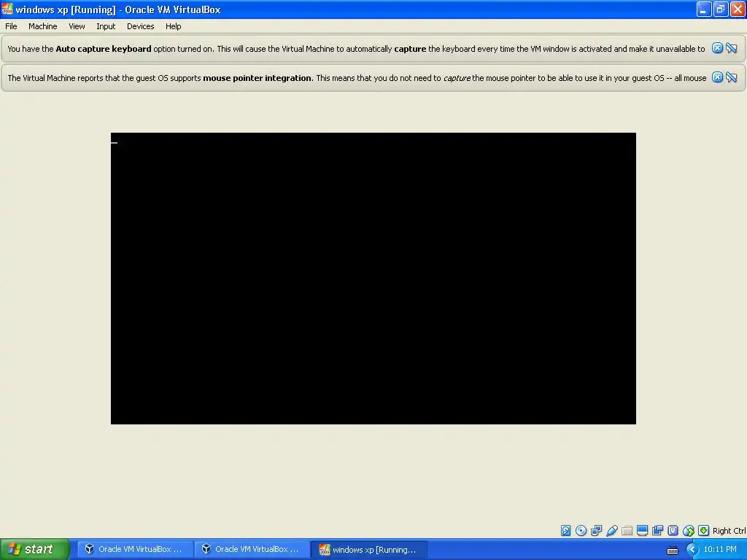Switch to first Oracle VM VirtualBox taskbar button
The height and width of the screenshot is (560, 747).
click(134, 549)
